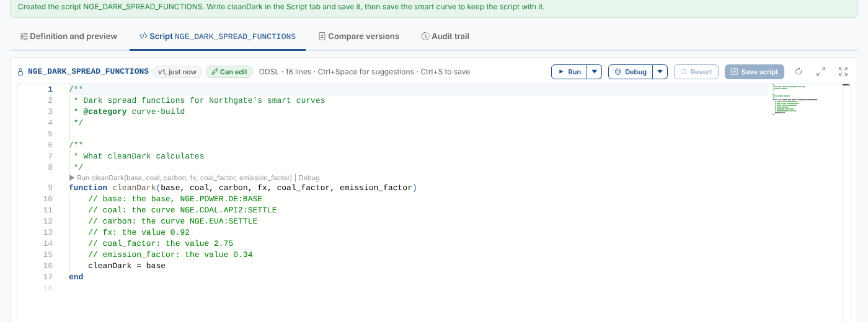The height and width of the screenshot is (322, 868).
Task: Click comment '// fx: the value 0.92'
Action: [x=139, y=232]
